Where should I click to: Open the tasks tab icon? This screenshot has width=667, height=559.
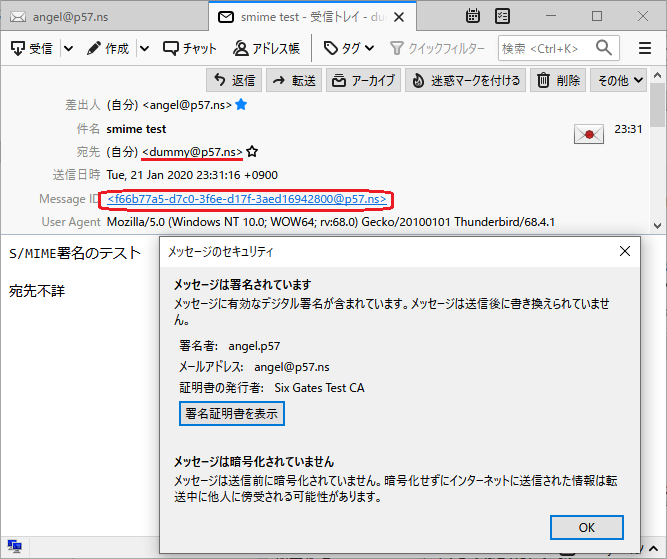pyautogui.click(x=502, y=16)
